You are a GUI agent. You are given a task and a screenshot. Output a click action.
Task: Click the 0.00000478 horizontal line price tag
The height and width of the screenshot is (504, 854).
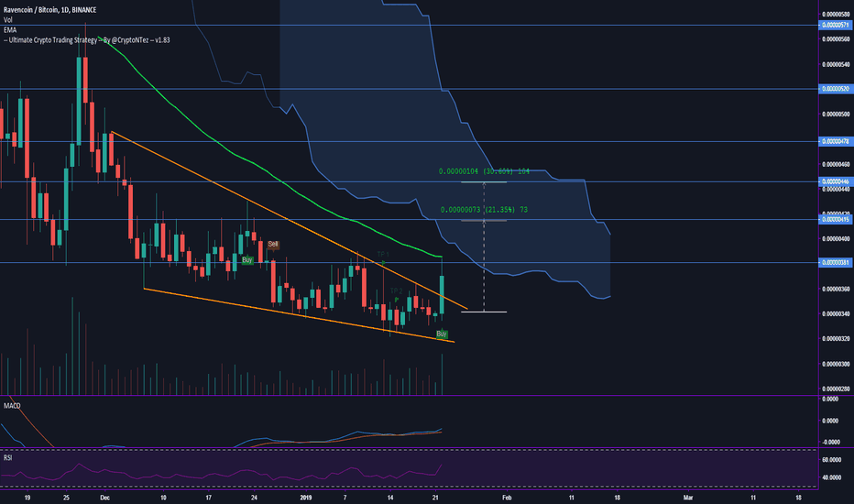836,141
